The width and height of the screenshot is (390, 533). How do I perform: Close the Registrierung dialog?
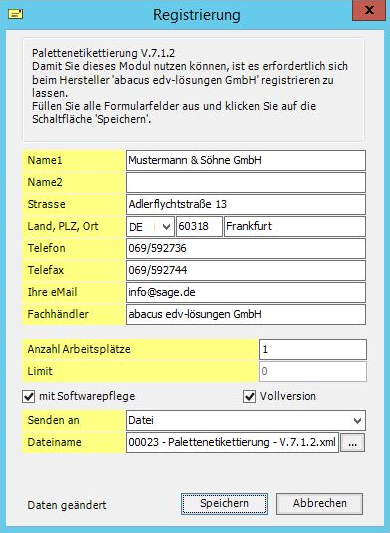point(369,11)
